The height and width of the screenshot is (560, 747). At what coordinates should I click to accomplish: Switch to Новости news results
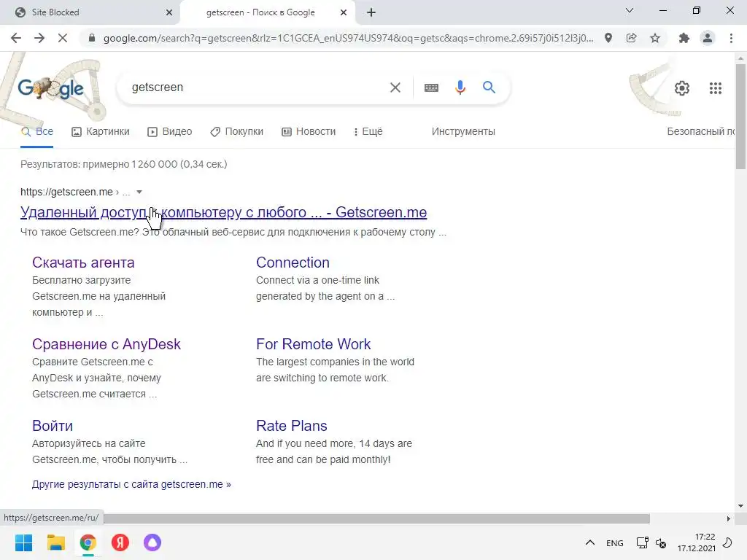coord(309,131)
